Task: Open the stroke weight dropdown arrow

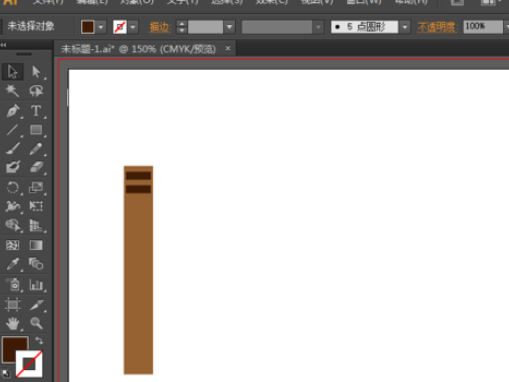Action: [x=229, y=27]
